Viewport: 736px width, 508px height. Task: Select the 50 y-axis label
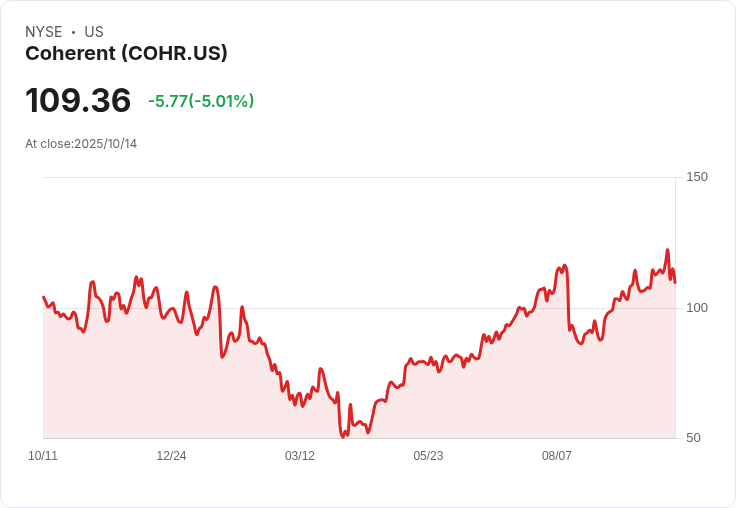(x=693, y=438)
